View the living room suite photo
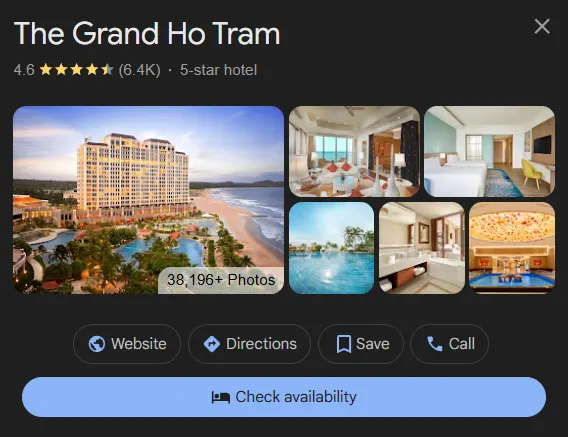568x437 pixels. tap(354, 151)
